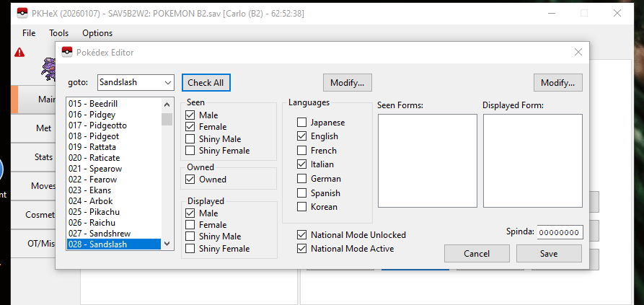This screenshot has height=305, width=644.
Task: Open the Options menu
Action: [x=97, y=33]
